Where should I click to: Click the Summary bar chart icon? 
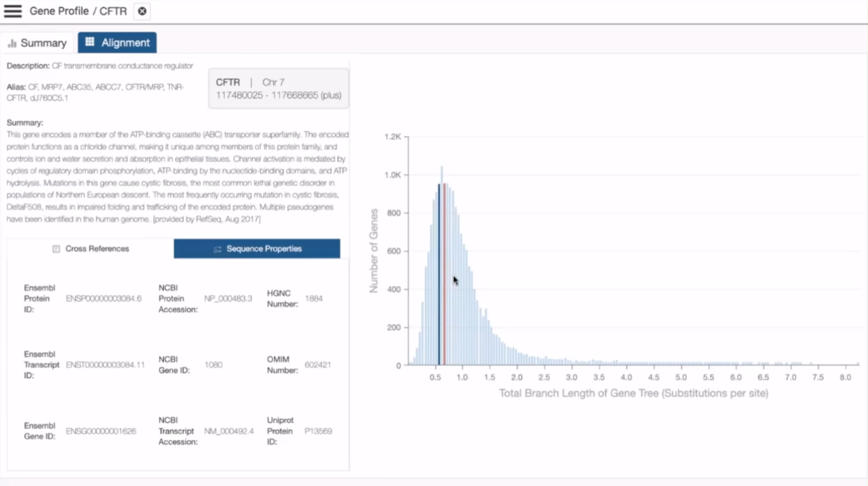12,43
